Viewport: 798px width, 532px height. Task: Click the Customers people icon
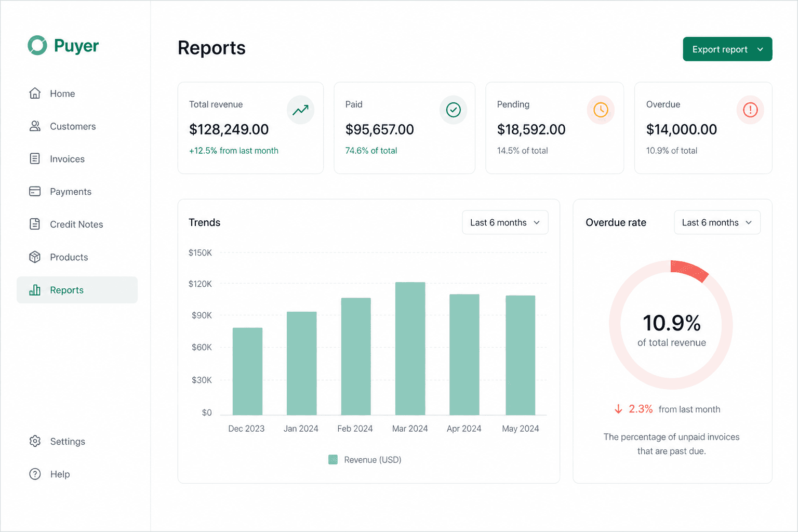click(x=35, y=126)
